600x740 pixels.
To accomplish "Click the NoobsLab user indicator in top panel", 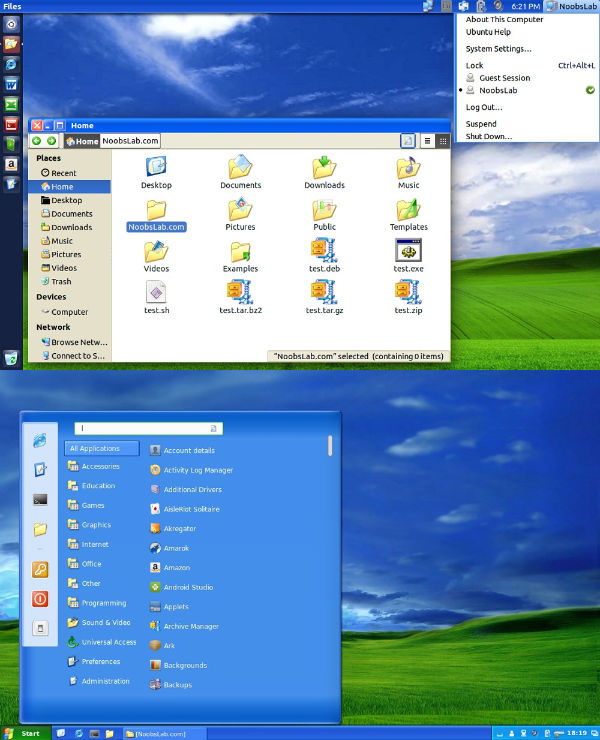I will click(x=572, y=6).
